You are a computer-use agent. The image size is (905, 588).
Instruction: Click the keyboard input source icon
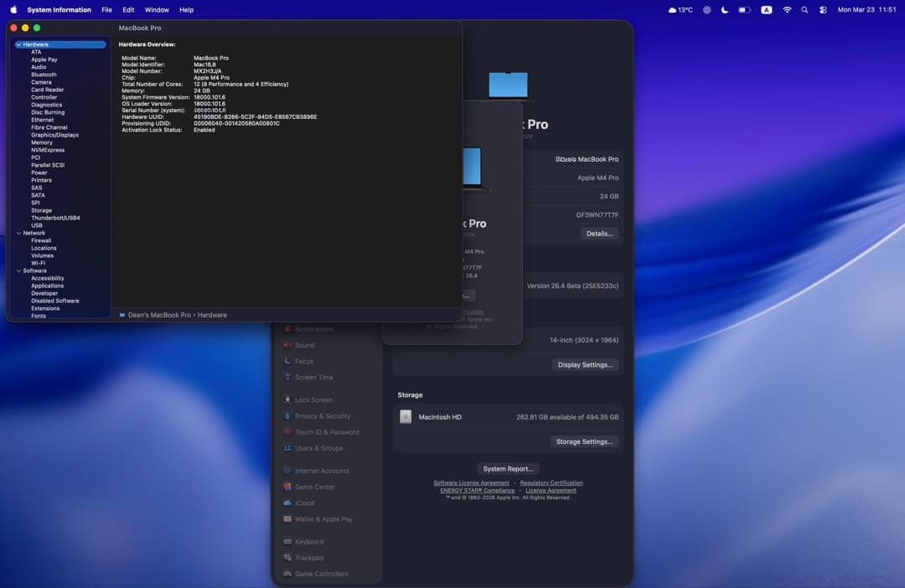(x=767, y=10)
